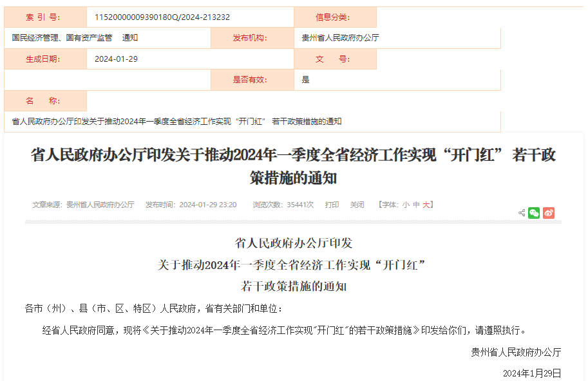Share the article via WeChat icon
588x381 pixels.
(x=533, y=212)
